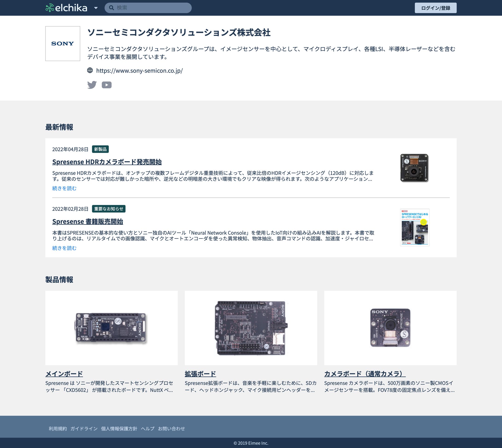Open the カメラボード（通常カメラ） link
Image resolution: width=502 pixels, height=448 pixels.
click(x=365, y=374)
